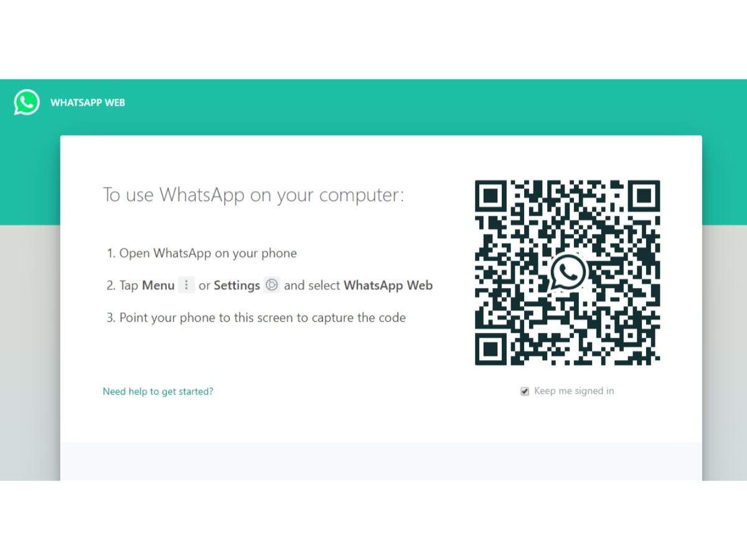Screen dimensions: 747x560
Task: Click the pale strip at the card bottom
Action: [x=381, y=461]
